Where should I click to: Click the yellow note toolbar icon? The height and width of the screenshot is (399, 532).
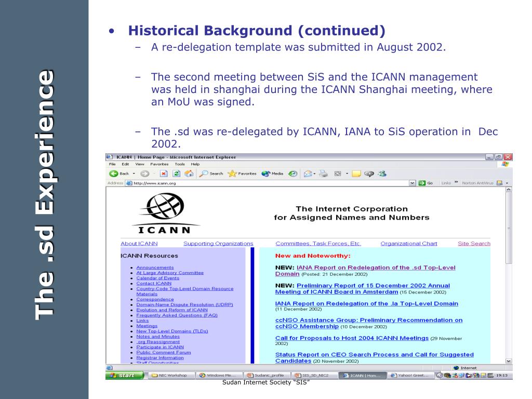coord(356,174)
